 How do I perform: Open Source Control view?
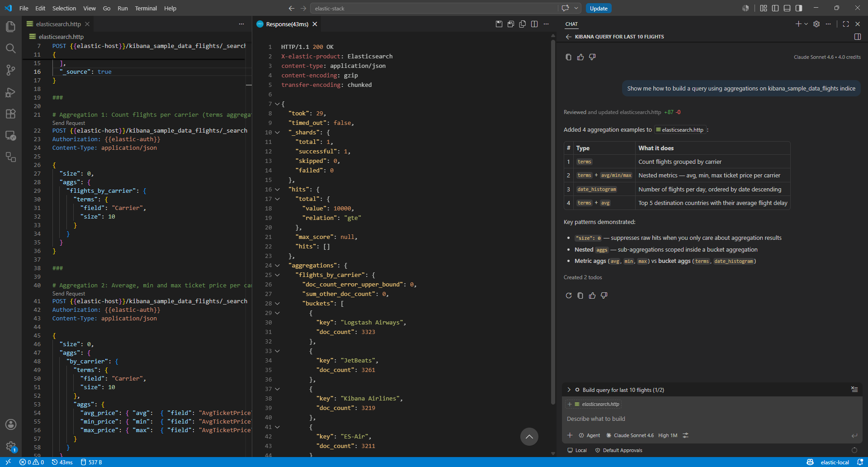10,70
